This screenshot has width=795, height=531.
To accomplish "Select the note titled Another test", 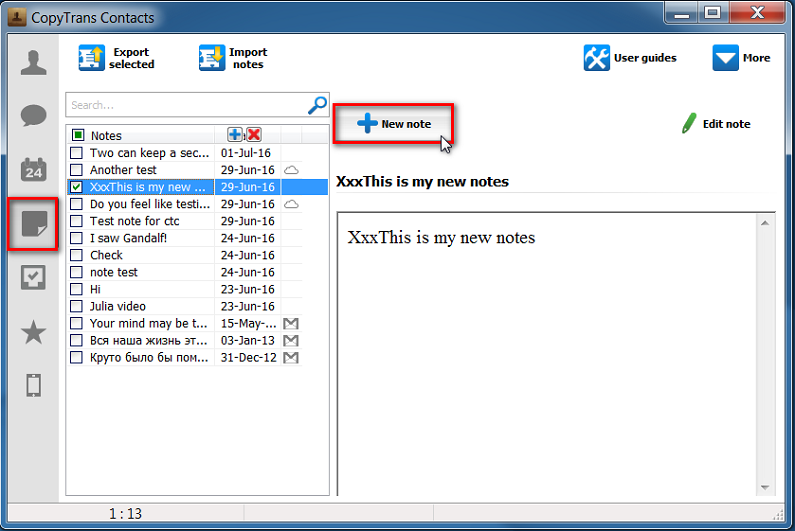I will point(123,170).
